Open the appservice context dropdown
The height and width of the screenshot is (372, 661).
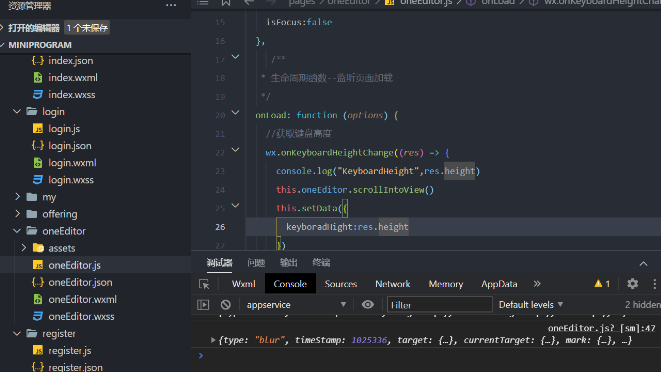coord(296,305)
